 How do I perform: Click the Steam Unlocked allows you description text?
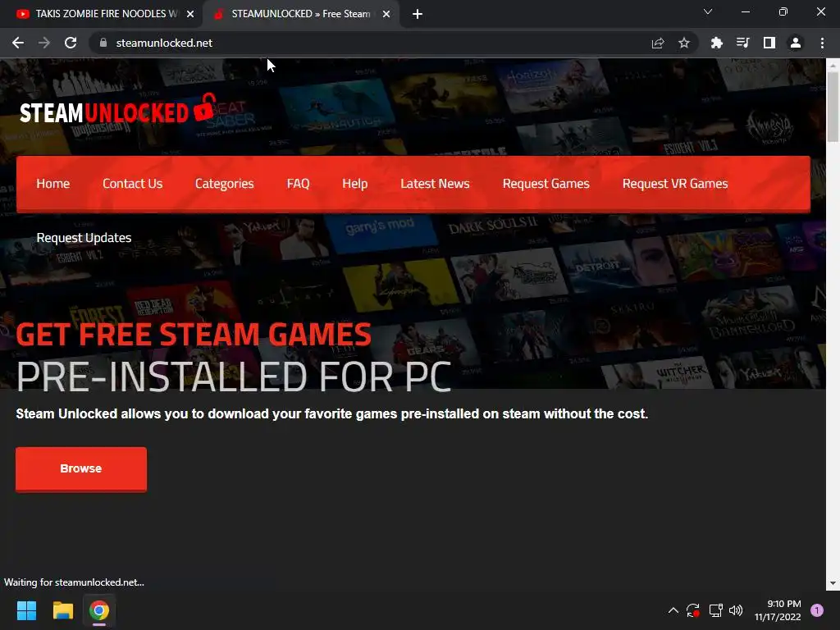(x=331, y=414)
